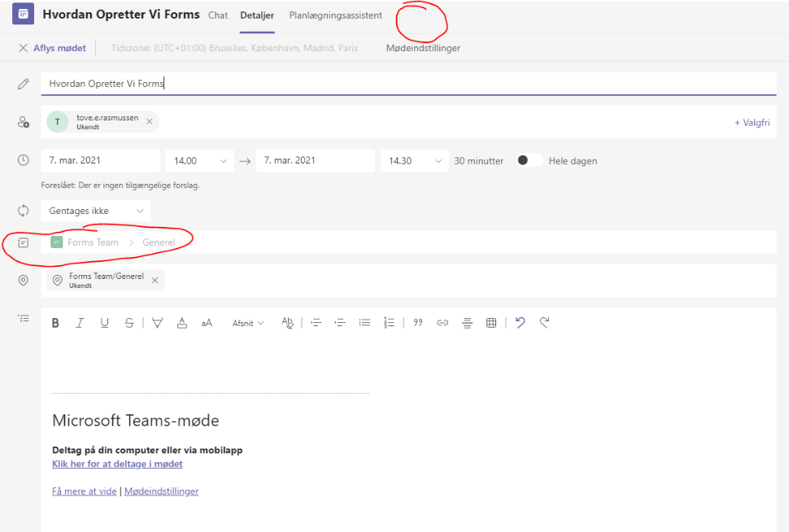Open Mødeindstillinger in the top bar
The image size is (789, 532).
[x=423, y=48]
